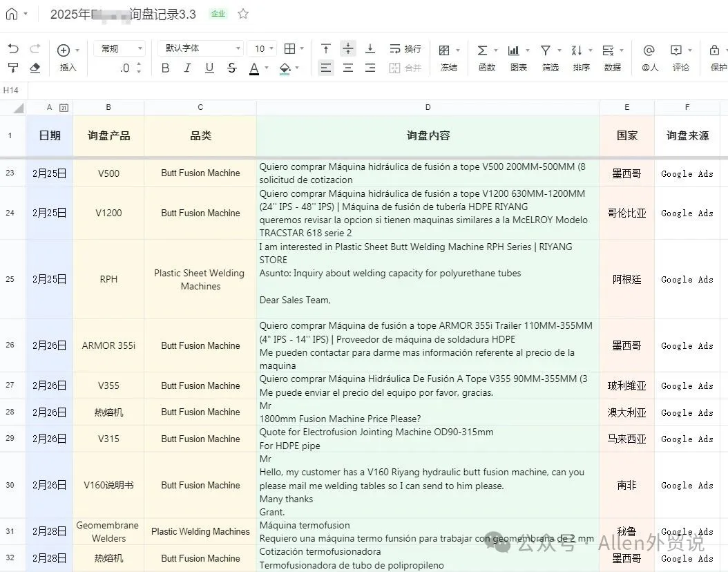Redo the last undone action

[x=35, y=48]
